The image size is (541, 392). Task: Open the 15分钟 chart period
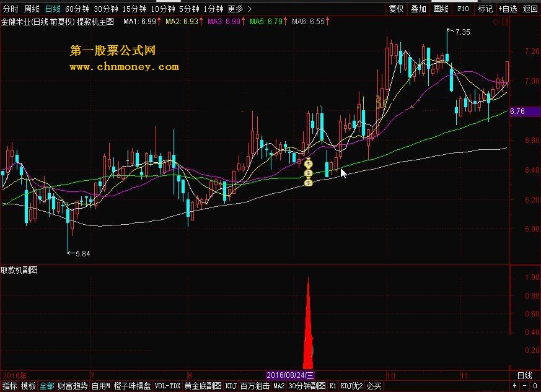(134, 9)
